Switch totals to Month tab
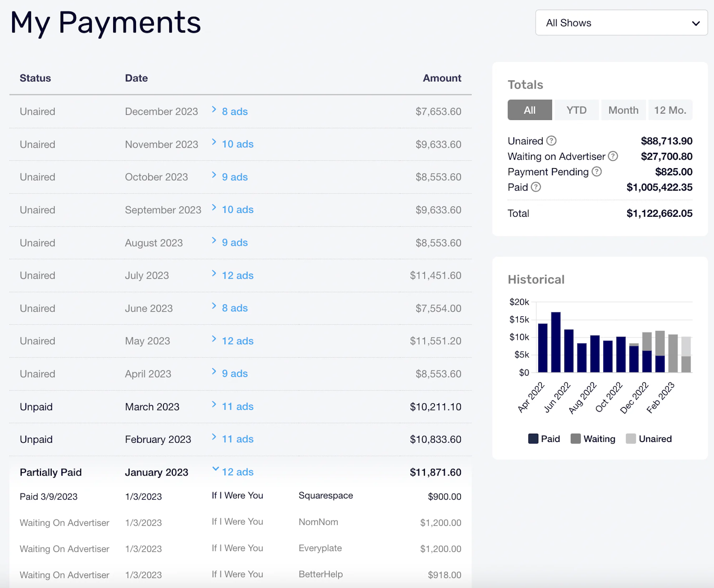The width and height of the screenshot is (714, 588). (623, 110)
